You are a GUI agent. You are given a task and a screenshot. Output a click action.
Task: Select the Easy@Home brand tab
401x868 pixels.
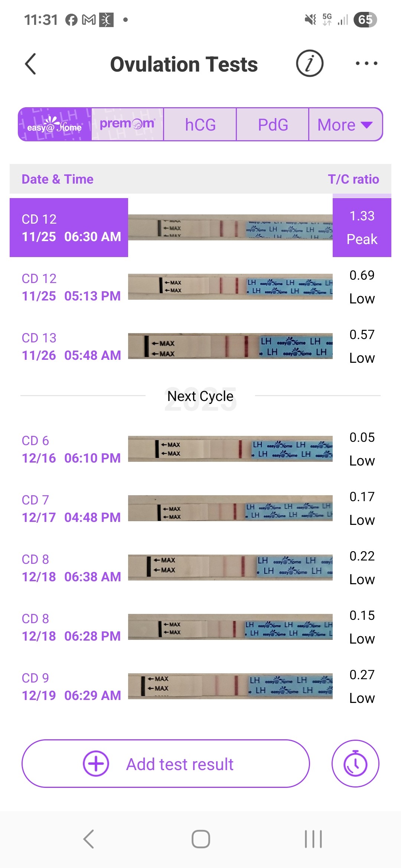(55, 125)
